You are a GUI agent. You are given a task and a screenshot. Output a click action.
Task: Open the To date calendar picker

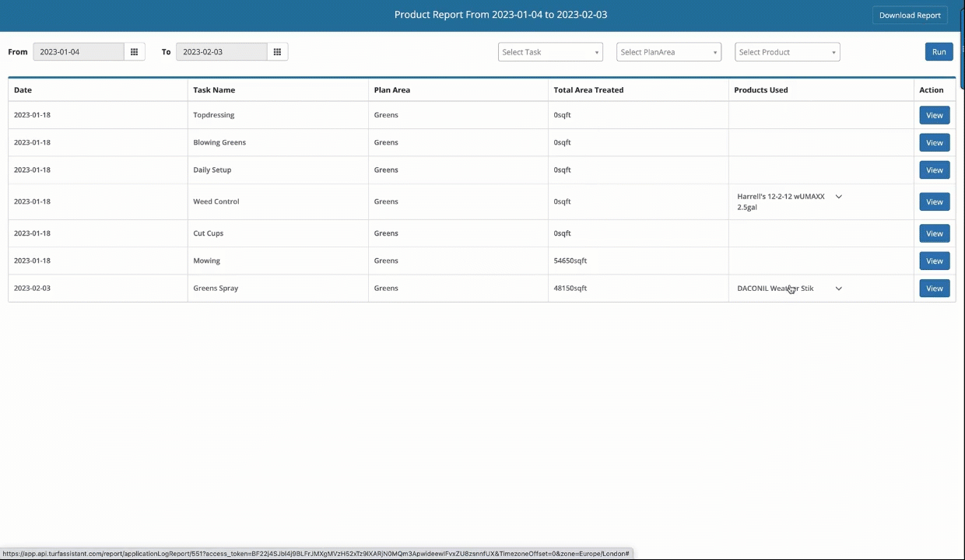coord(277,51)
